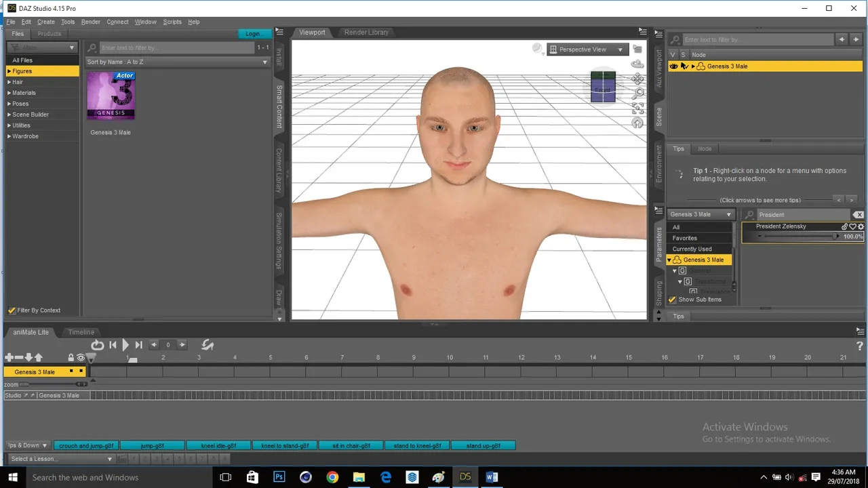The image size is (868, 488).
Task: Click the gear icon on President Zelensky parameter
Action: coord(861,226)
